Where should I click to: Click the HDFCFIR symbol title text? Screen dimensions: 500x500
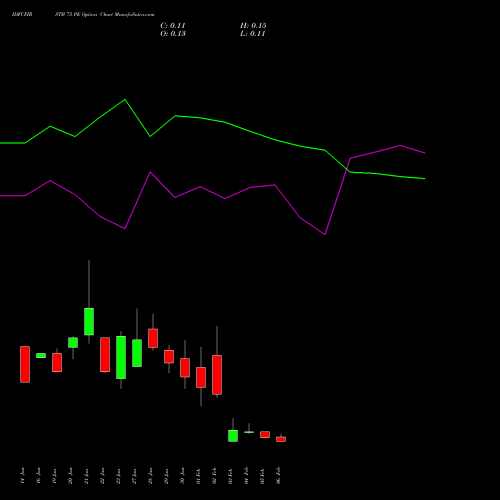22,15
